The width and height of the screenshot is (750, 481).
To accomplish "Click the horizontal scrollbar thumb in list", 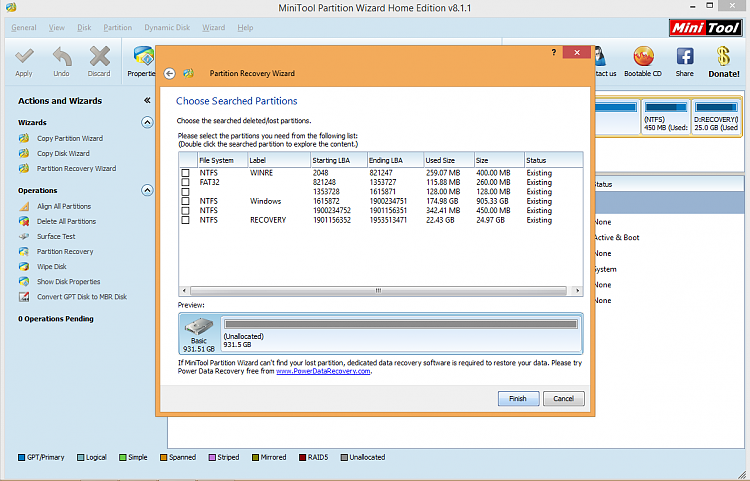I will (x=378, y=291).
